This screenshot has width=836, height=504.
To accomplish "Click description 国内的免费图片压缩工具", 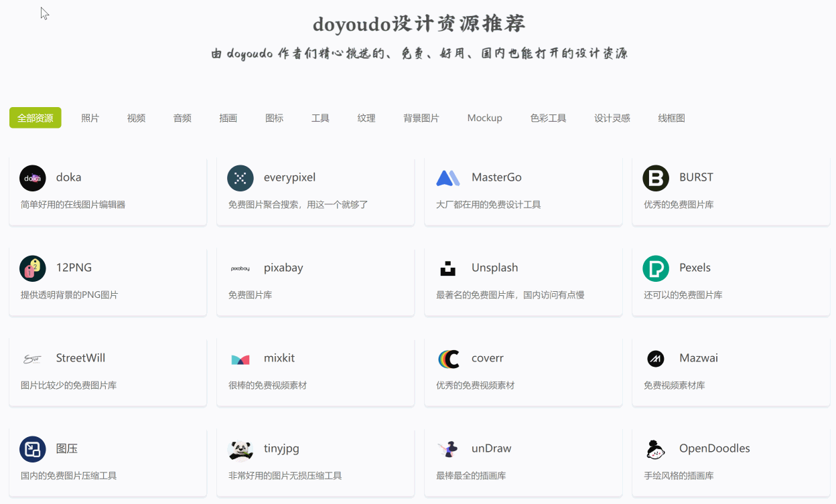I will tap(69, 476).
